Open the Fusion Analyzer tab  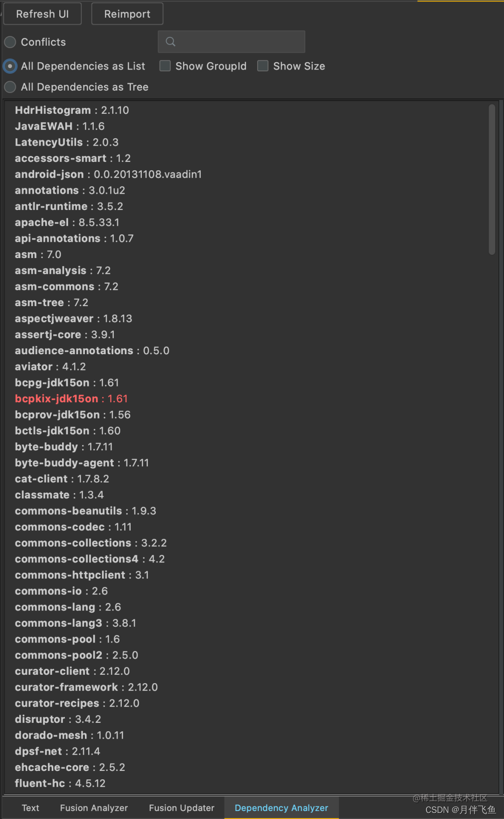click(x=94, y=808)
